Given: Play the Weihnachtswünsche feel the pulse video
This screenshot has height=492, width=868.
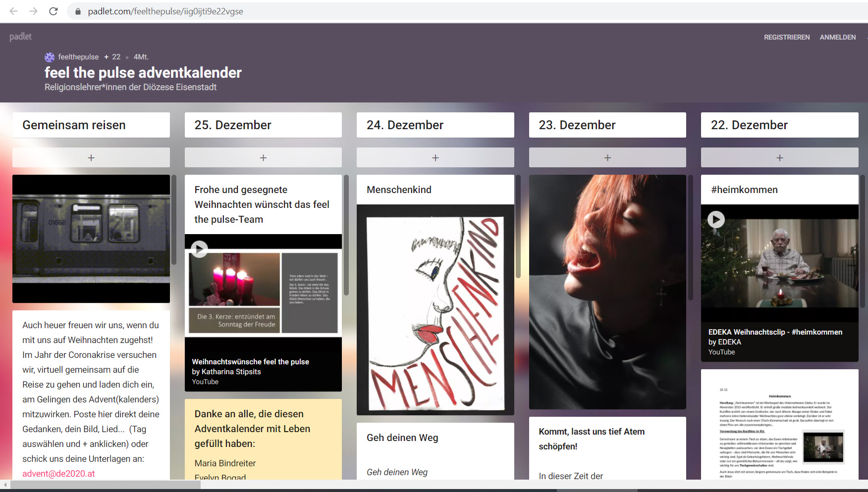Looking at the screenshot, I should click(199, 249).
